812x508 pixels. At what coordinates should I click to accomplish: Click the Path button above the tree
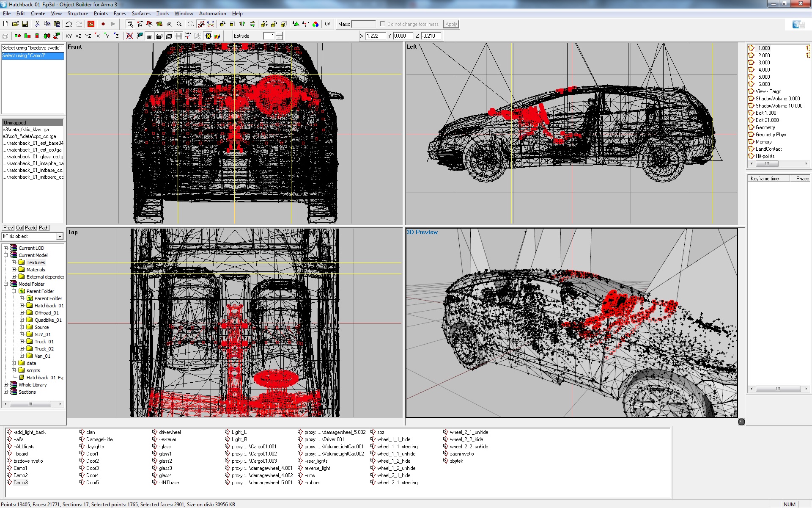pyautogui.click(x=43, y=228)
